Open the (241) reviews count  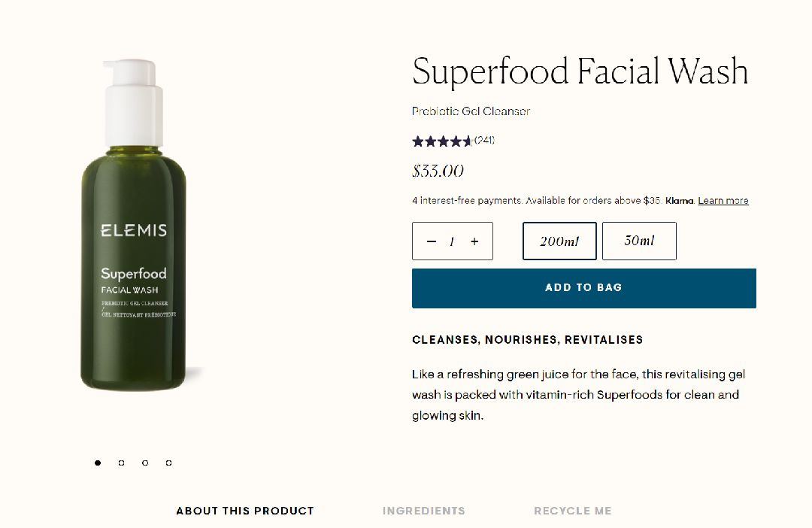coord(484,141)
